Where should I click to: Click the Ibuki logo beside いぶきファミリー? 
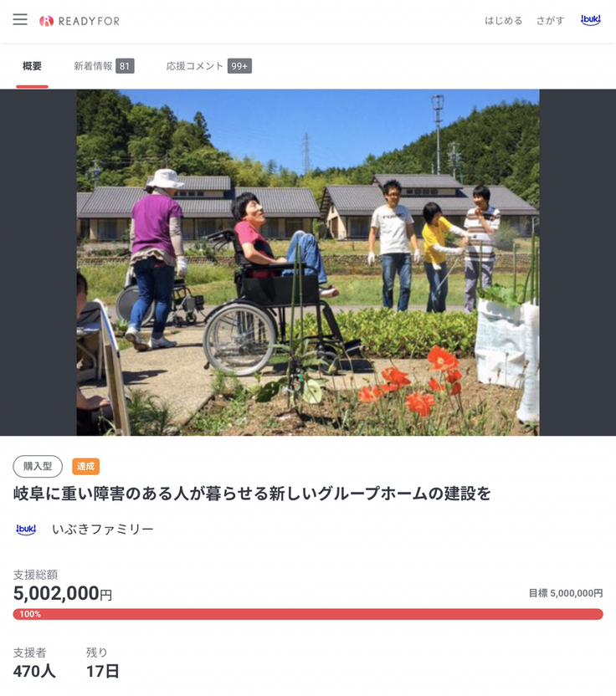click(x=26, y=529)
